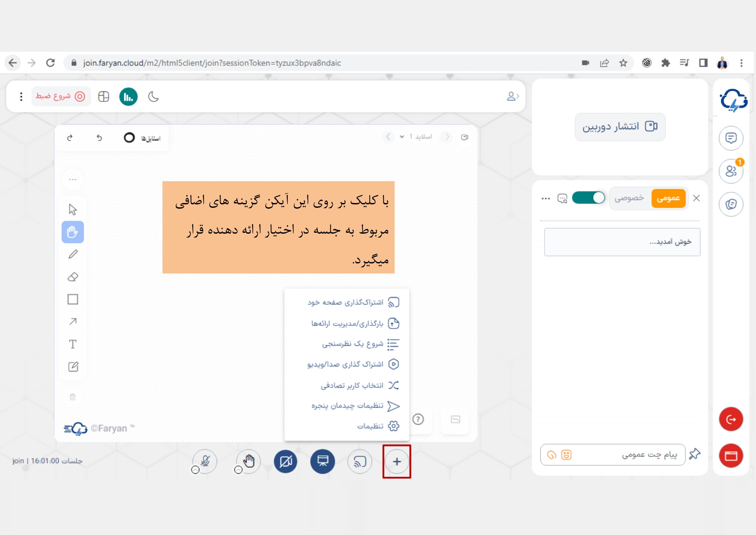756x535 pixels.
Task: Open the three-dot options menu in top bar
Action: [21, 97]
